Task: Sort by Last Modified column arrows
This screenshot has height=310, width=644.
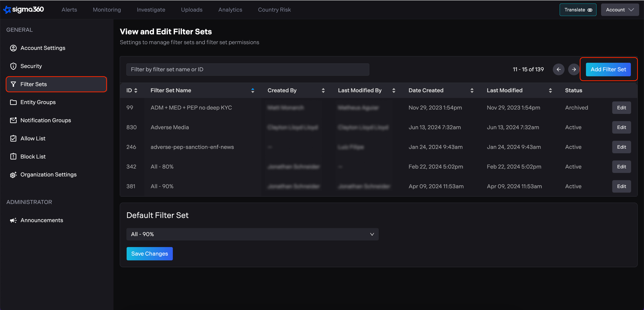Action: 550,90
